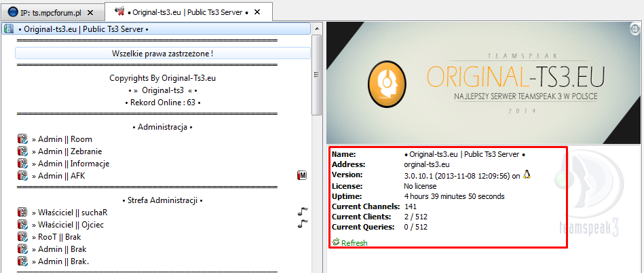Click channel icon of Admin || Zebranie
The width and height of the screenshot is (644, 273).
(x=22, y=151)
